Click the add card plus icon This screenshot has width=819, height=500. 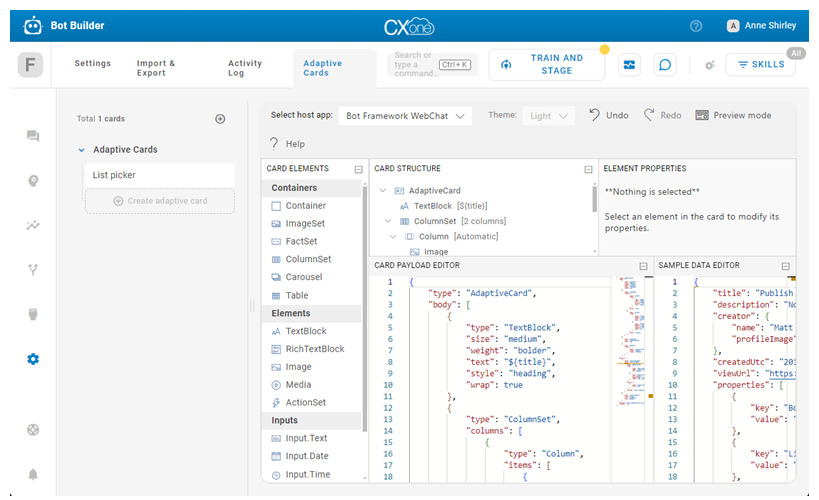(x=220, y=119)
